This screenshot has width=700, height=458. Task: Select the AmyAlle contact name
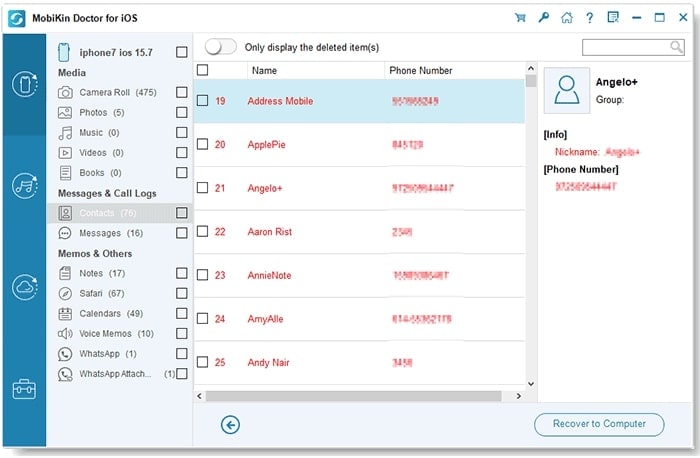265,319
